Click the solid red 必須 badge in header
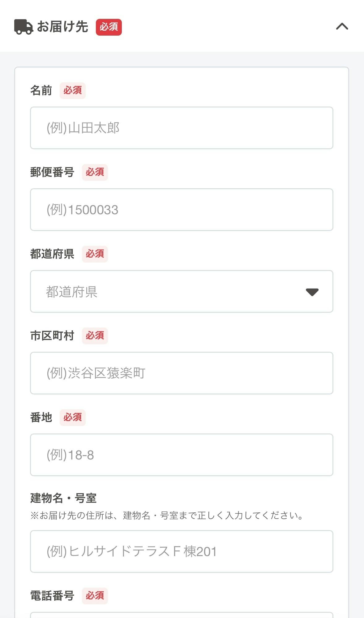Screen dimensions: 364x618 (109, 27)
